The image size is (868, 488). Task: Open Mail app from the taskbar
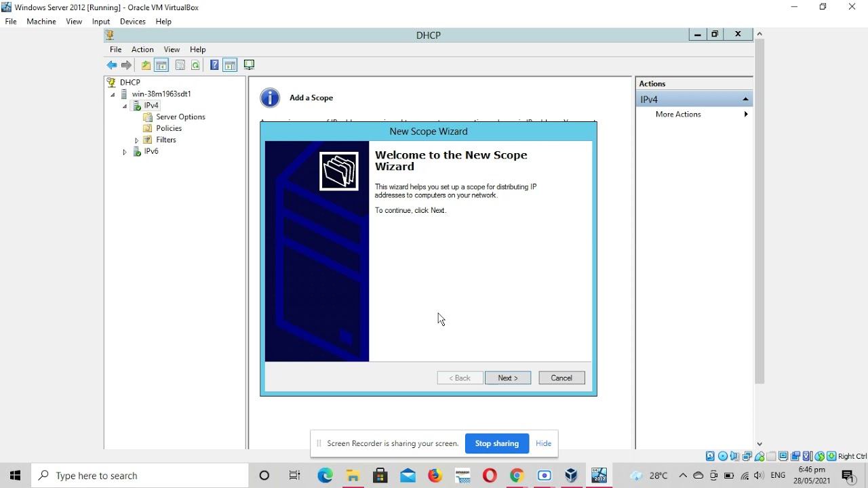[408, 476]
